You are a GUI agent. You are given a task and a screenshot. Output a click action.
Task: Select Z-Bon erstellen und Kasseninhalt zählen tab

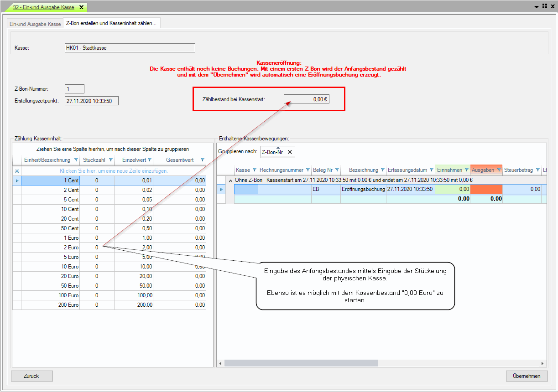tap(111, 23)
